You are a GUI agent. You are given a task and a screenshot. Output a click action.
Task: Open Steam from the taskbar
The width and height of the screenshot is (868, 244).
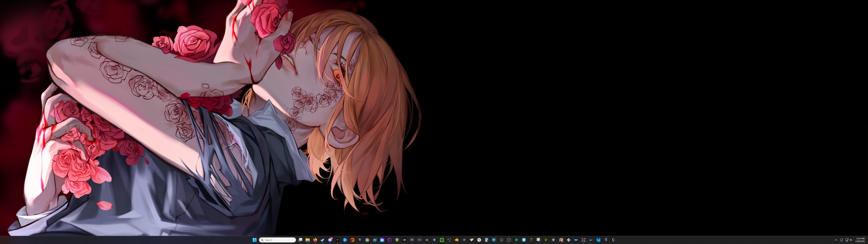322,240
